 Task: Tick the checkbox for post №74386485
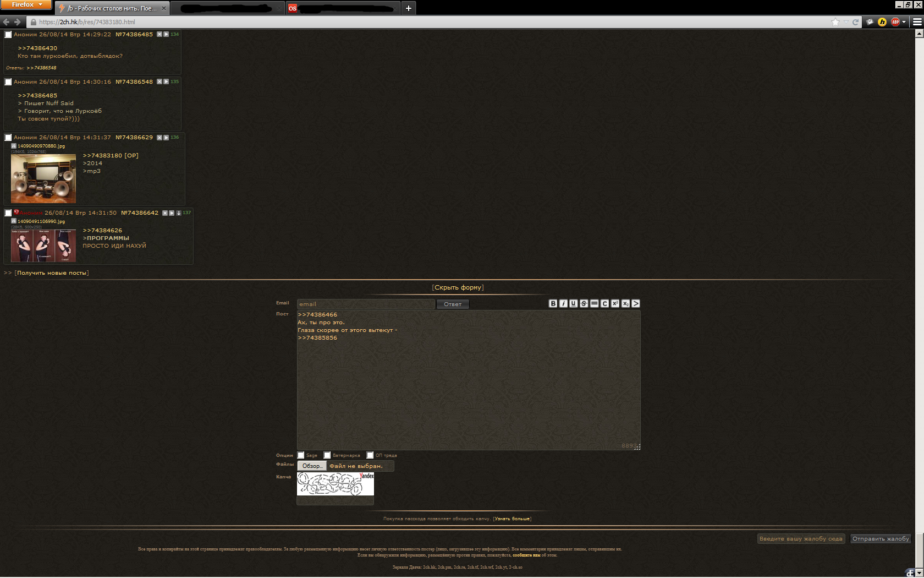tap(8, 35)
